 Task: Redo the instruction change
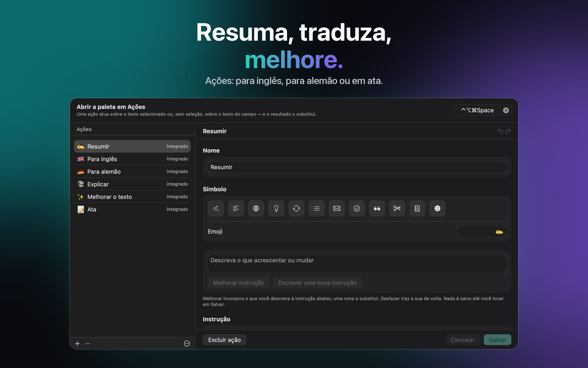508,131
